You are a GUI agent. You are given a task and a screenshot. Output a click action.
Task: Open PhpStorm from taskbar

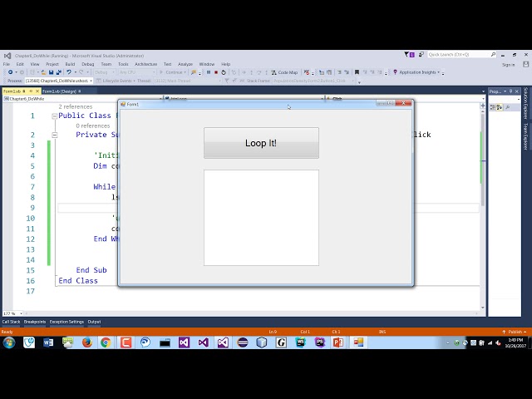[x=319, y=342]
